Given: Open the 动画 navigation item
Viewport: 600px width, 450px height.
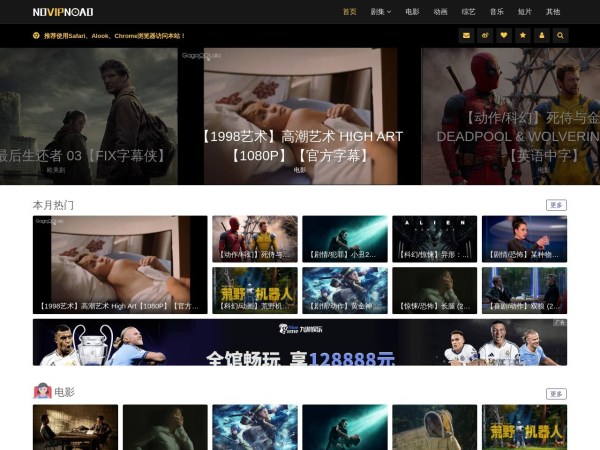Looking at the screenshot, I should (x=440, y=12).
